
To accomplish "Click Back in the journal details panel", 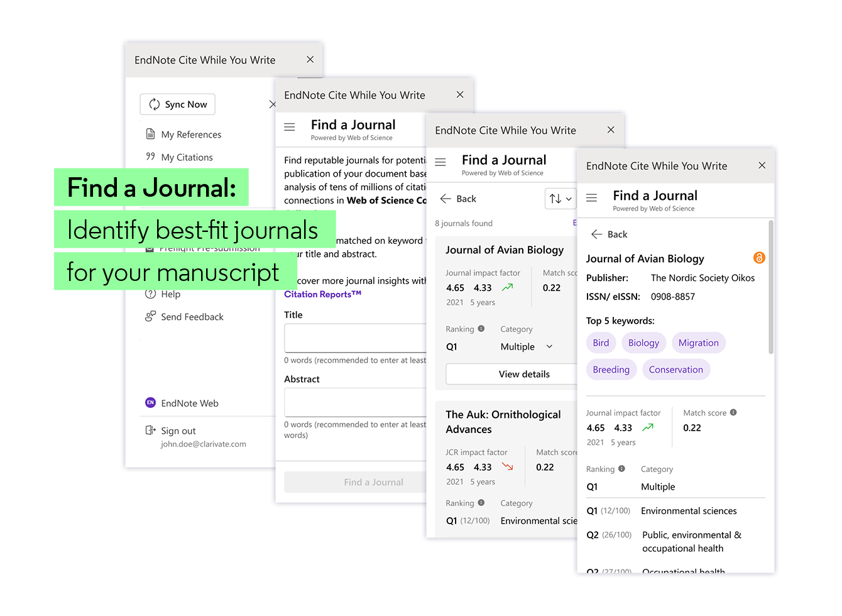I will [x=607, y=234].
